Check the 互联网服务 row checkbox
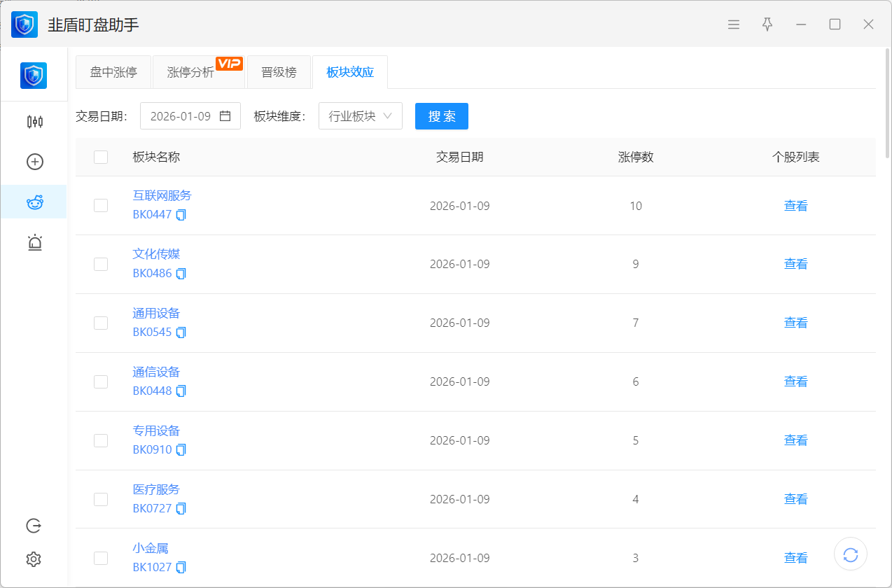892x588 pixels. [x=101, y=205]
